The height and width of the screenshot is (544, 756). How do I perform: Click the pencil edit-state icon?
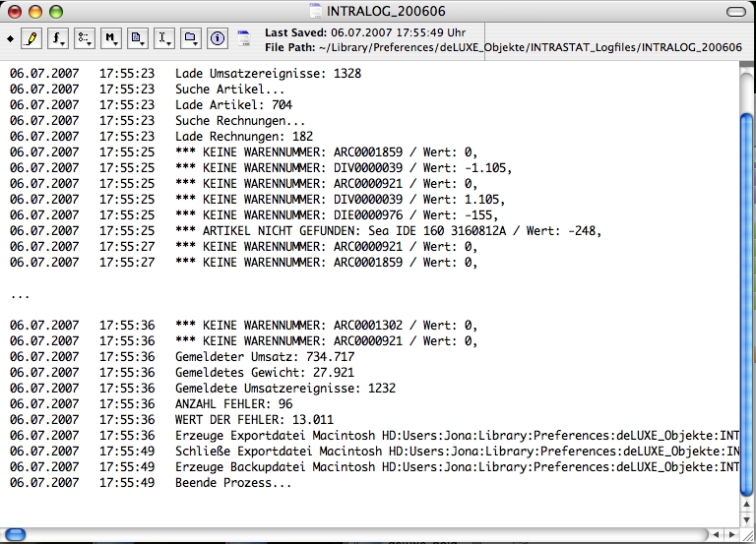coord(31,38)
